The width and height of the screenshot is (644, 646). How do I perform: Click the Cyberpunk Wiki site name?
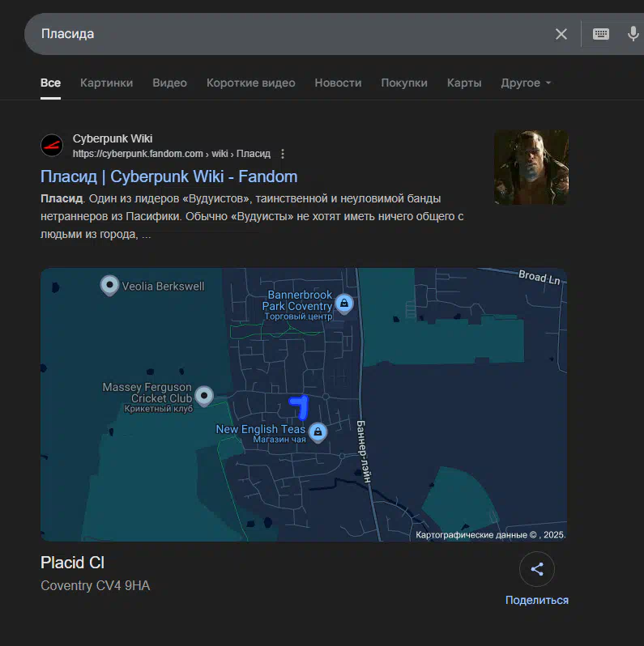113,139
